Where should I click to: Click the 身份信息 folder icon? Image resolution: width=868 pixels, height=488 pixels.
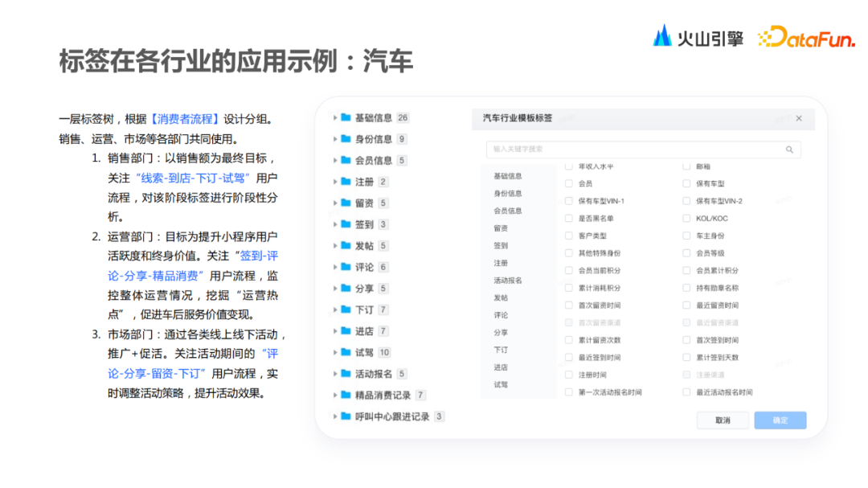click(347, 138)
